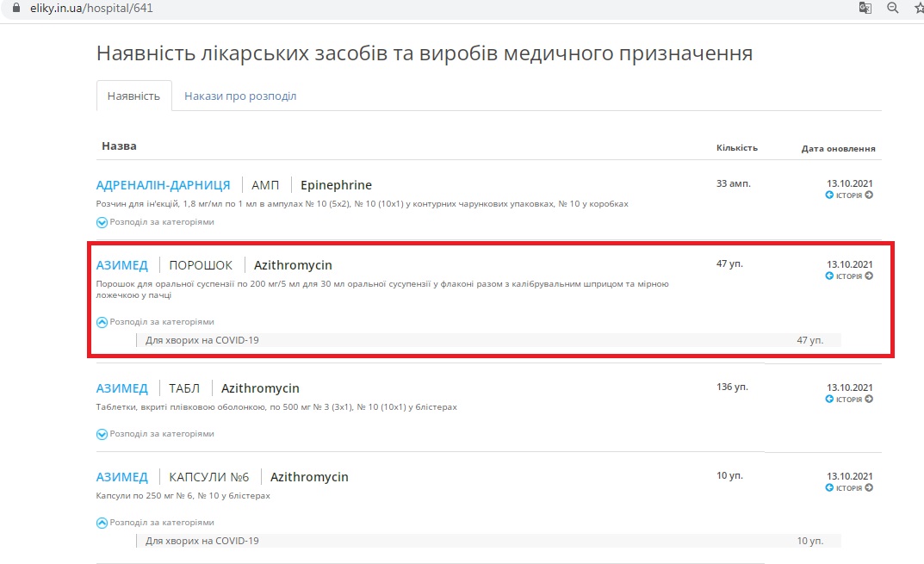
Task: Expand category distribution for Адреналін-Дарниця
Action: (102, 222)
